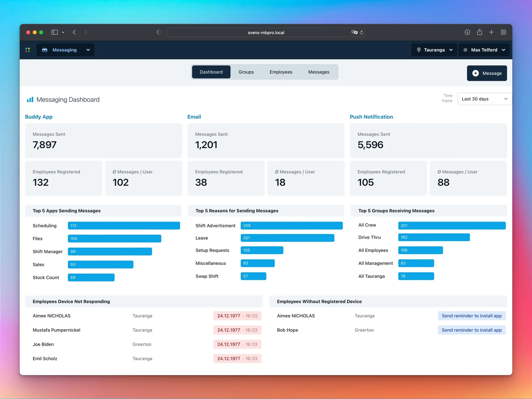Screen dimensions: 532x399
Task: Send install reminder to Aimee NICHOLAS
Action: [472, 316]
